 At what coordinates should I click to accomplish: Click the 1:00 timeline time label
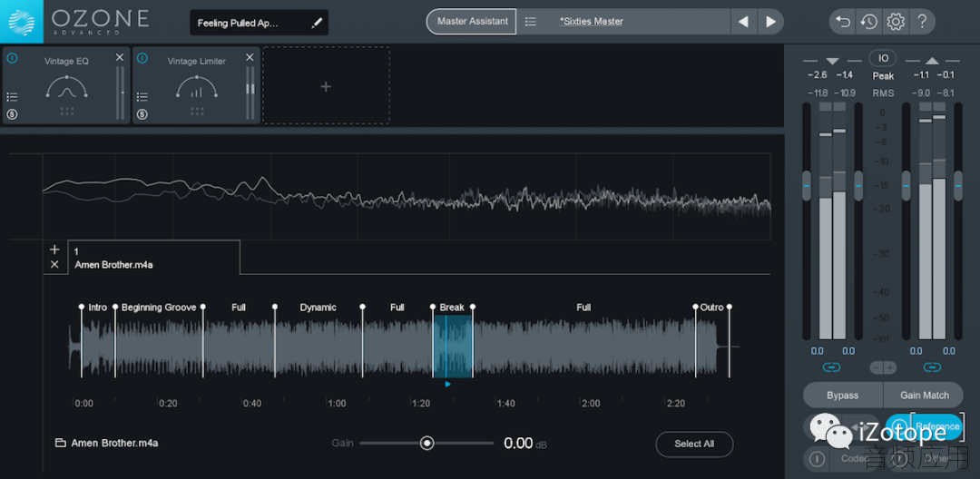pyautogui.click(x=337, y=404)
